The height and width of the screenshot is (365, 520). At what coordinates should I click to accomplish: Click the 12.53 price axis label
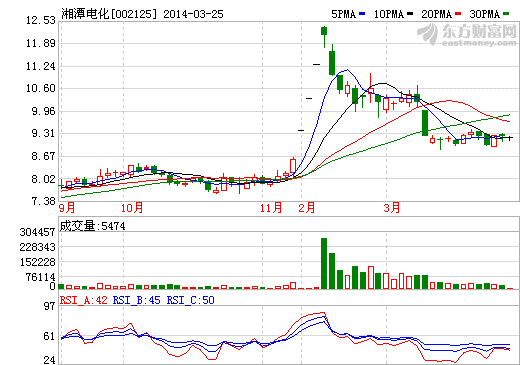(41, 21)
